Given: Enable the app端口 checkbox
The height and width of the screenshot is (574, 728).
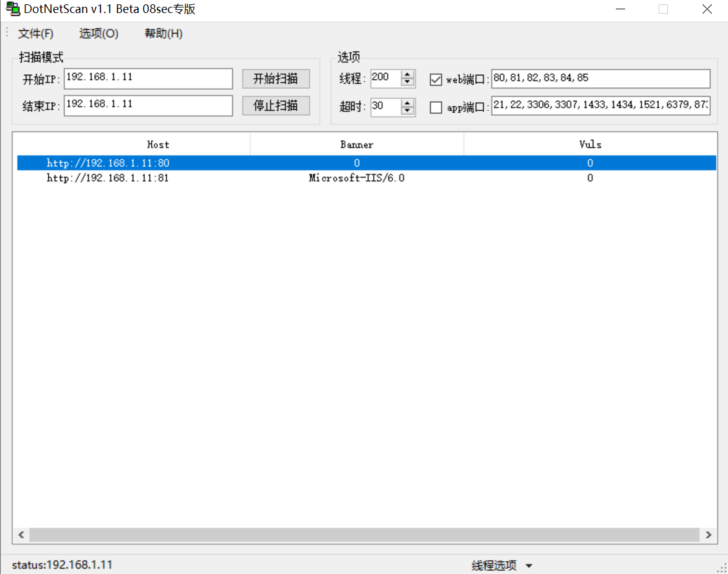Looking at the screenshot, I should [436, 108].
